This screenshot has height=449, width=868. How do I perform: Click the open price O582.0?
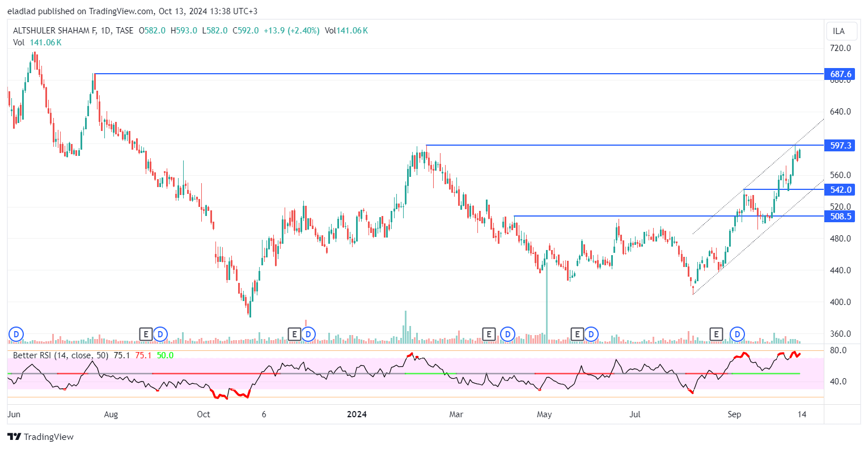pyautogui.click(x=152, y=31)
